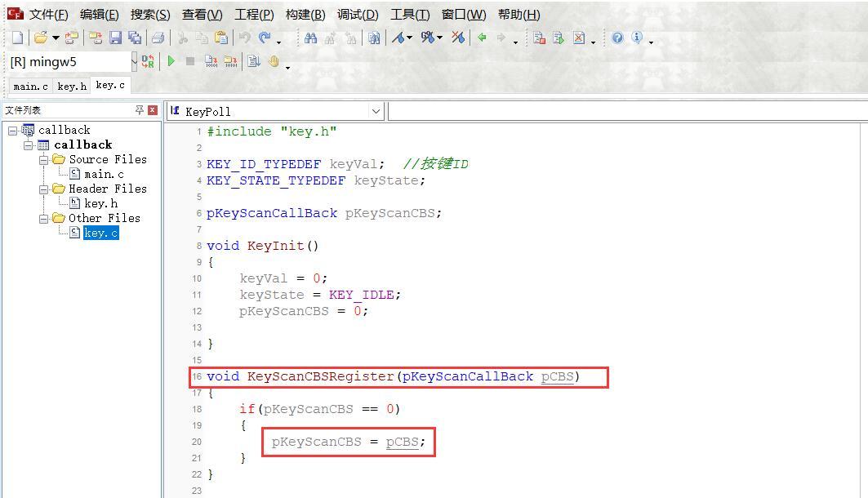Collapse the Header Files folder

point(43,189)
